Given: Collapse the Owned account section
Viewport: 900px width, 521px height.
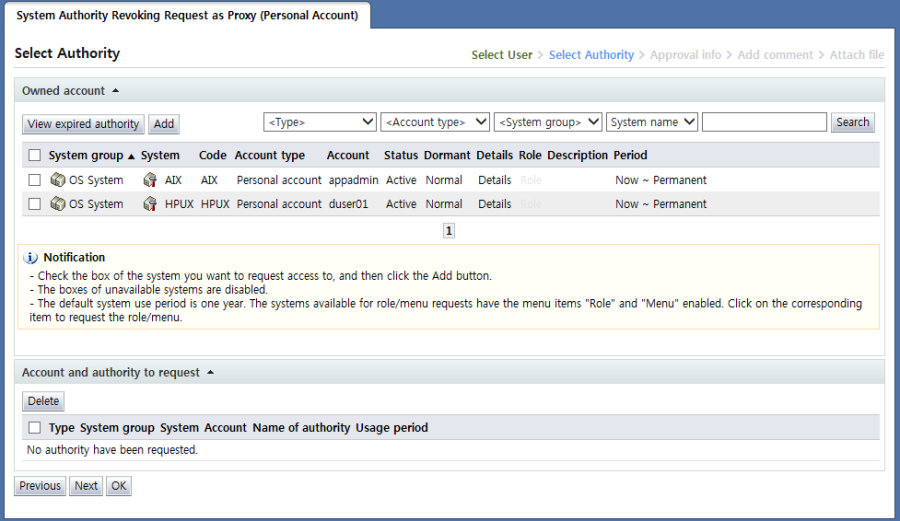Looking at the screenshot, I should point(115,91).
